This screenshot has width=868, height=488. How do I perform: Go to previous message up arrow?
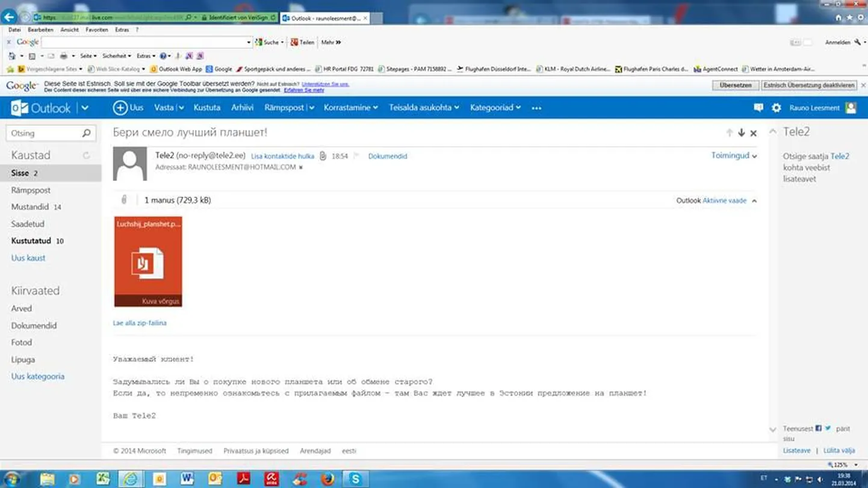[730, 133]
